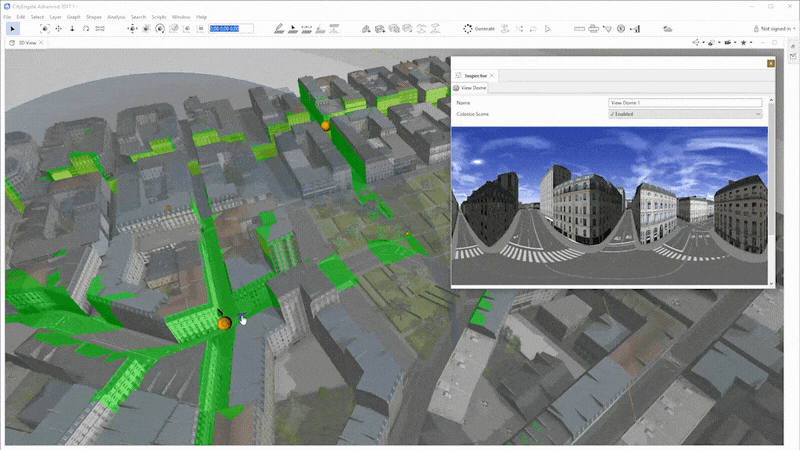The width and height of the screenshot is (800, 450).
Task: Click large orange view dome observer handle
Action: coord(224,323)
